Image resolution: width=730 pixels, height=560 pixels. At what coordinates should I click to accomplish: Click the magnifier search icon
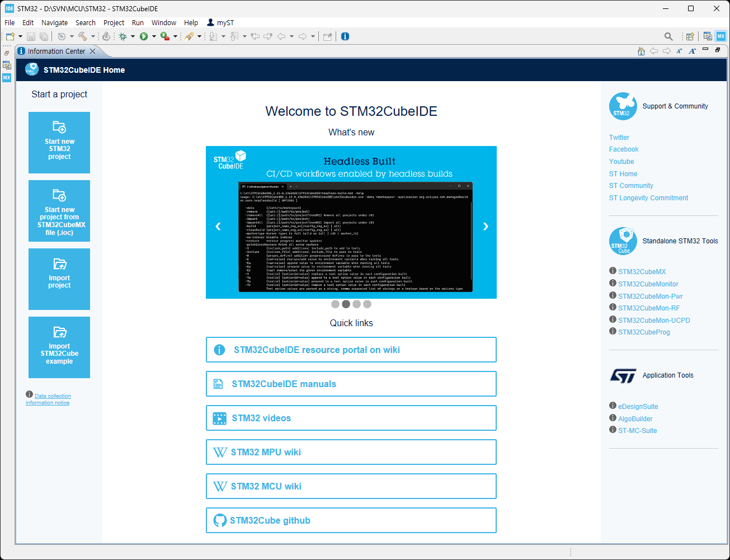(668, 36)
